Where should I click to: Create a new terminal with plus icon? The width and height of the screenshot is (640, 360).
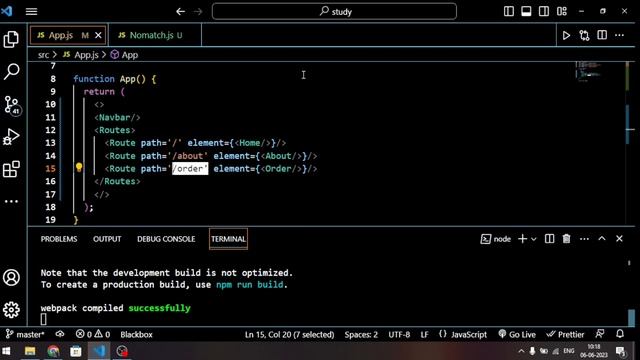pyautogui.click(x=522, y=239)
